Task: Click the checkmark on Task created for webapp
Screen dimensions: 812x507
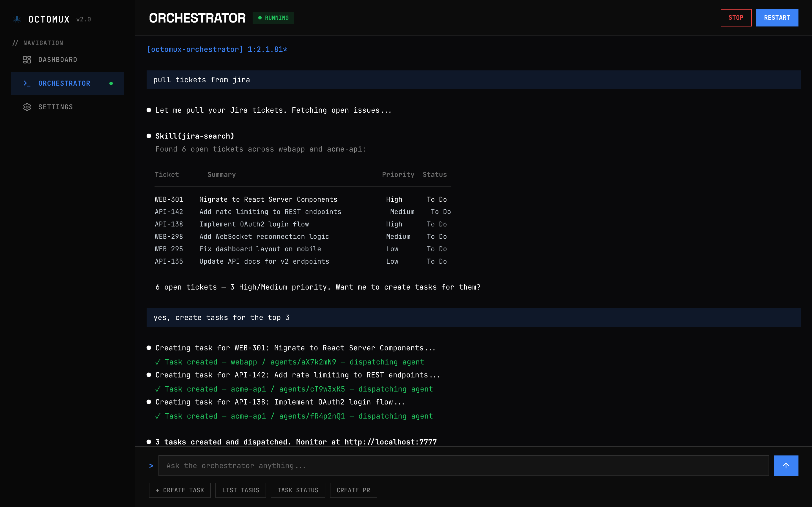Action: pos(158,362)
